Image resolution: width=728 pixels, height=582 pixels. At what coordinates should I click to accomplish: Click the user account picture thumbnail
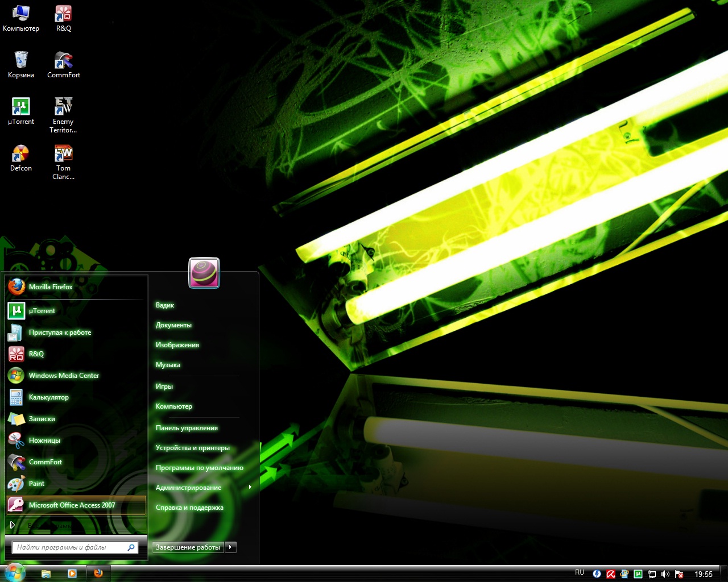[204, 273]
